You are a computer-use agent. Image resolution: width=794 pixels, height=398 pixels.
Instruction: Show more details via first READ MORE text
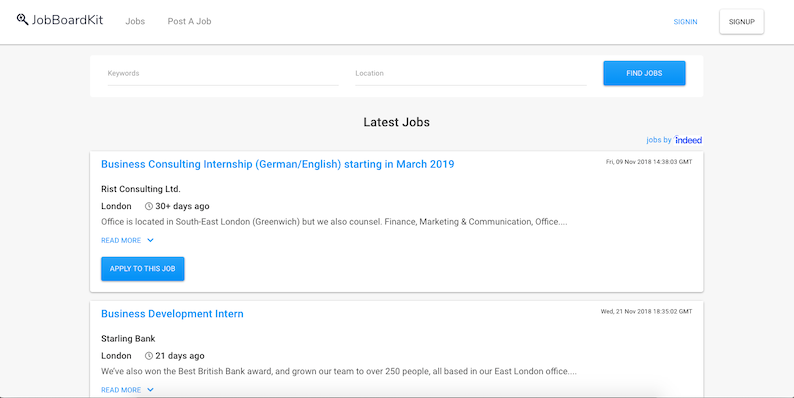121,241
